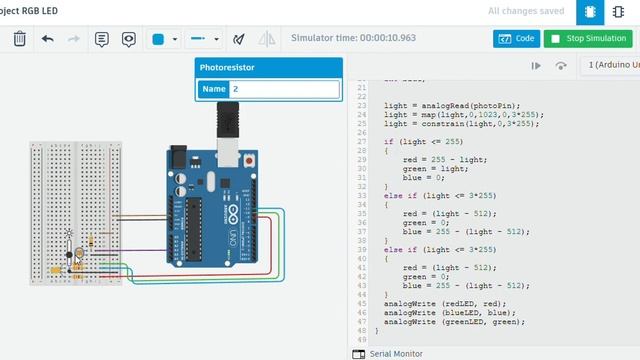Screen dimensions: 640x360
Task: Click code line 'if (light <= 255)'
Action: click(423, 142)
